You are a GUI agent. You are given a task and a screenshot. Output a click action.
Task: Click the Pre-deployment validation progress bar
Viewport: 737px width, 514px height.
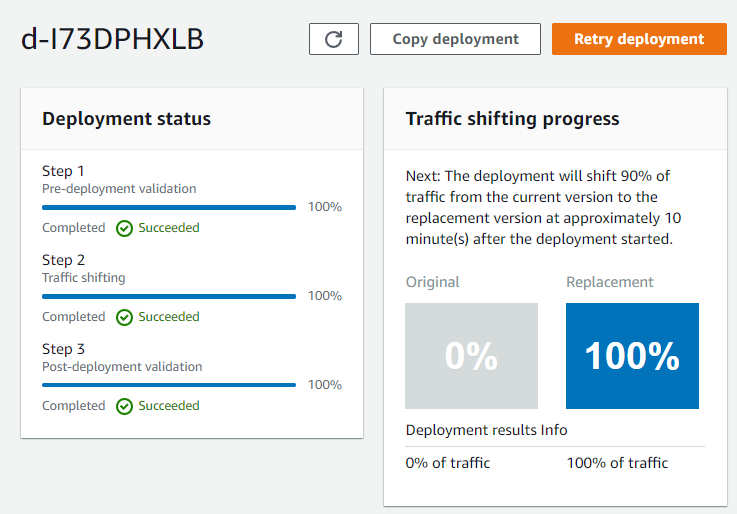[169, 207]
